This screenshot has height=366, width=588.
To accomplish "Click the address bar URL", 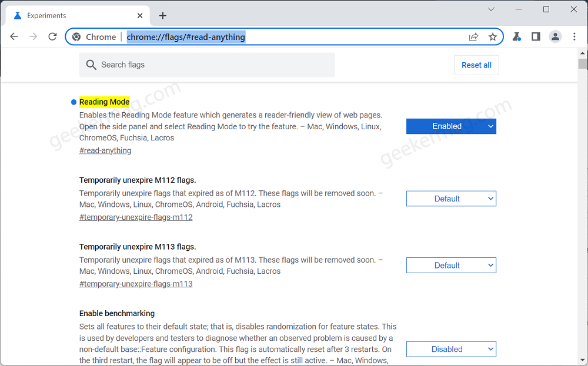I will (x=186, y=36).
